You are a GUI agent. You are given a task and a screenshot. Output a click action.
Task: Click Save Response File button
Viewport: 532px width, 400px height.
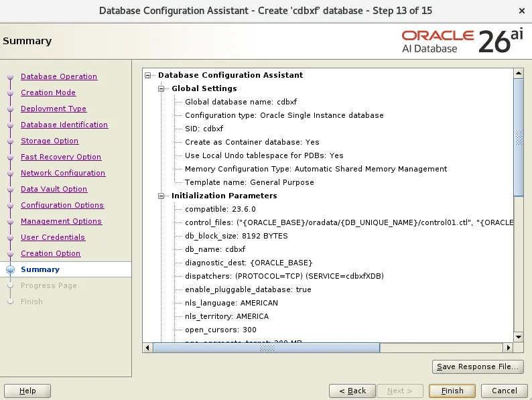pos(478,366)
